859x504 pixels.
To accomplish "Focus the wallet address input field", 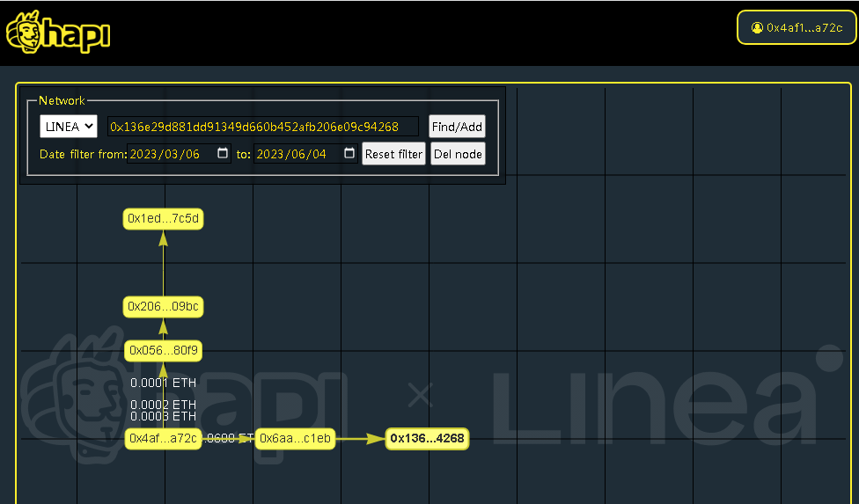I will coord(263,127).
